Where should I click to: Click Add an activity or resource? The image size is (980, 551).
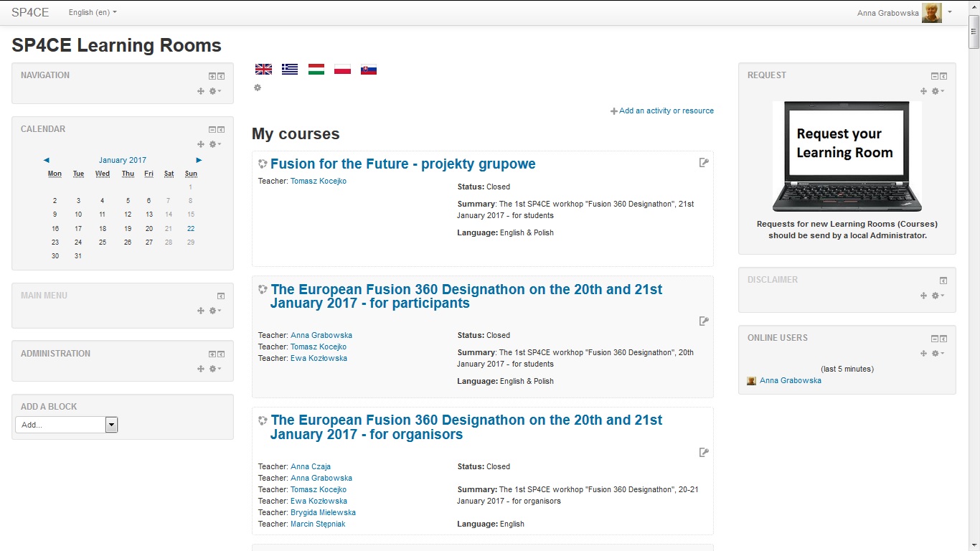point(662,110)
